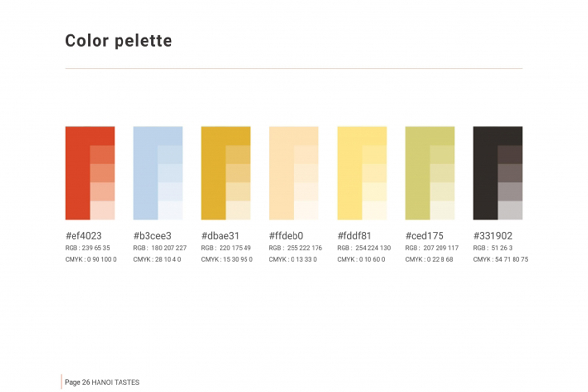The height and width of the screenshot is (392, 588).
Task: Click the Color pelette heading
Action: click(x=119, y=41)
